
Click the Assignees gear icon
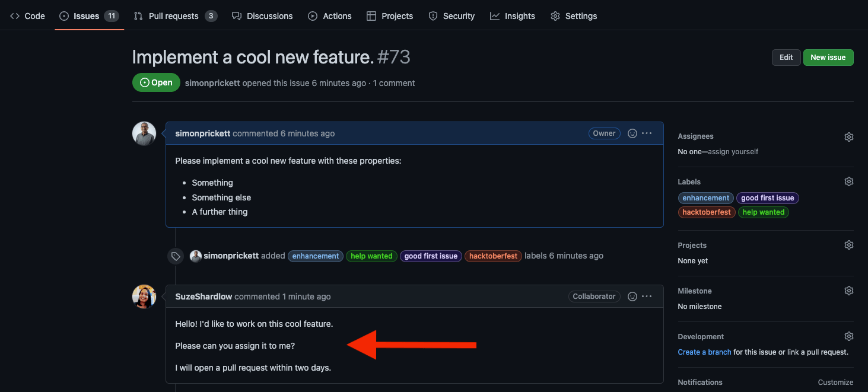tap(848, 137)
